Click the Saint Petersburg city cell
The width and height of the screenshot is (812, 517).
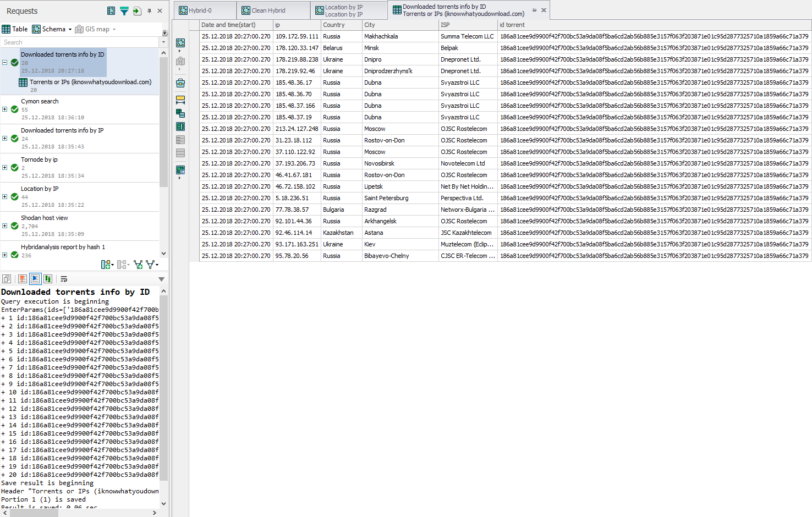coord(400,198)
